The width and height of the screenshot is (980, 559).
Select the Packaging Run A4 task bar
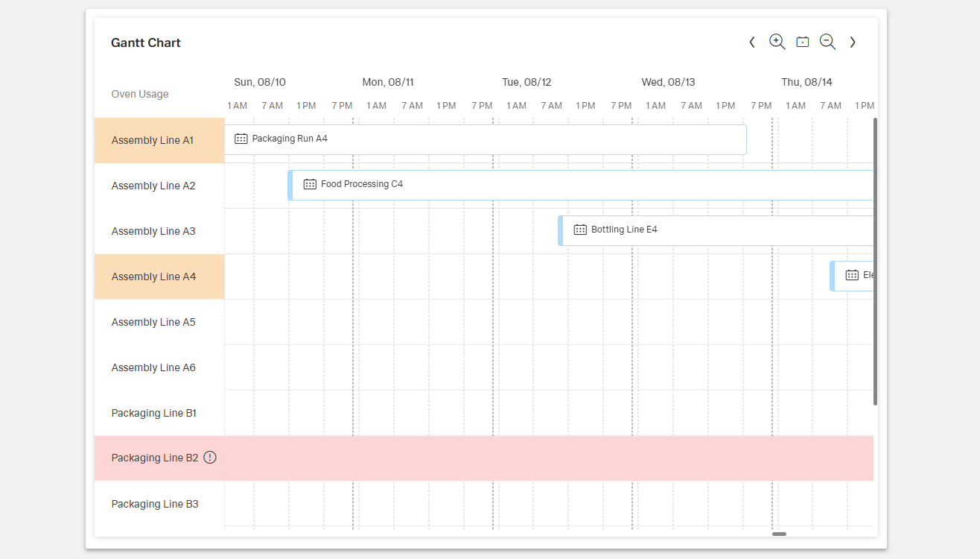(x=484, y=139)
